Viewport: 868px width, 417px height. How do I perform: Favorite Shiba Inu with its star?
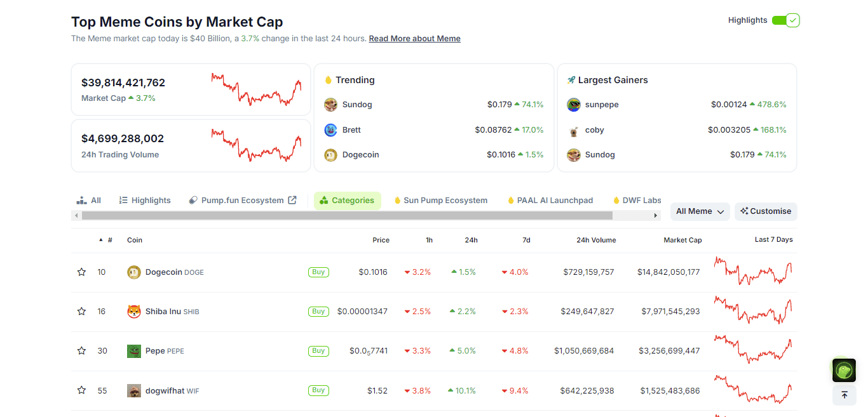(x=81, y=312)
